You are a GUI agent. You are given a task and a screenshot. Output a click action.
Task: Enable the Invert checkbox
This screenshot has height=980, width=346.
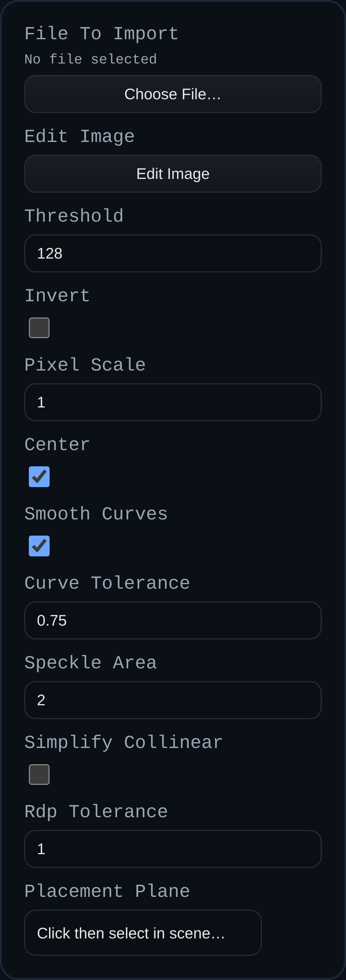pyautogui.click(x=39, y=327)
